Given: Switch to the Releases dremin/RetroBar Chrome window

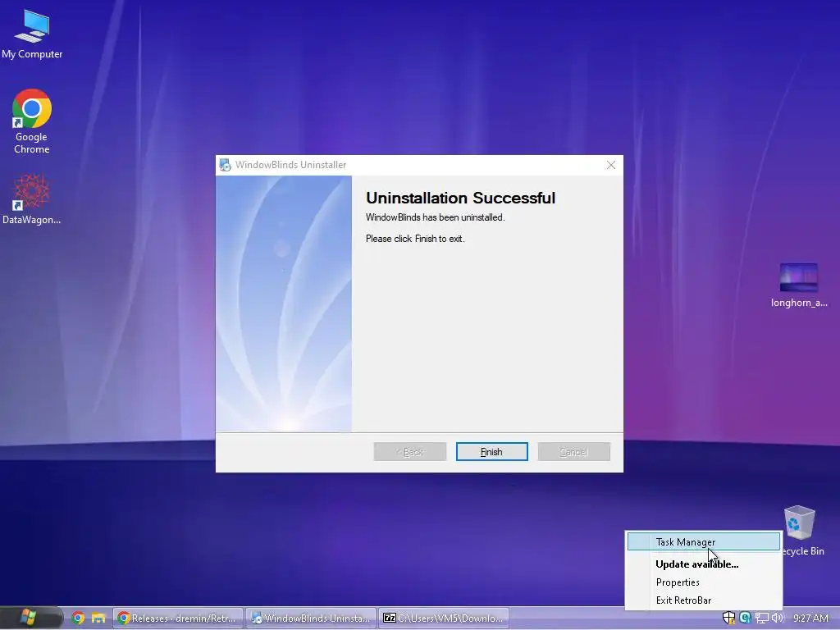Looking at the screenshot, I should tap(178, 619).
